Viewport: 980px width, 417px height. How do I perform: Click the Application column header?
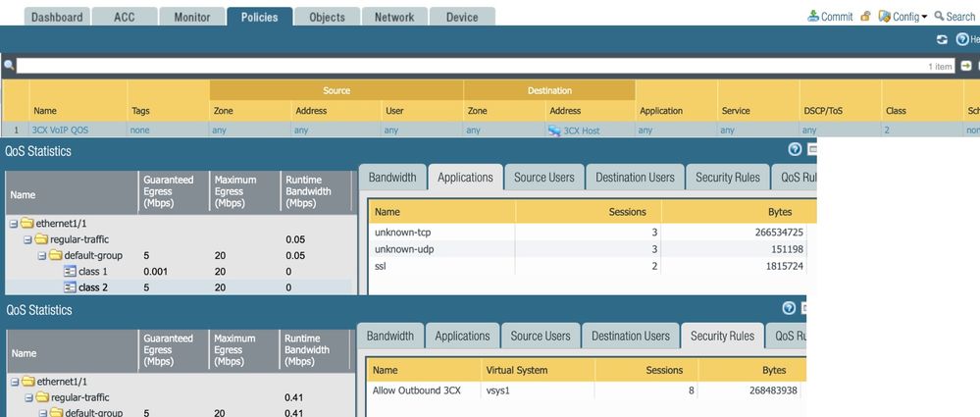(x=661, y=111)
